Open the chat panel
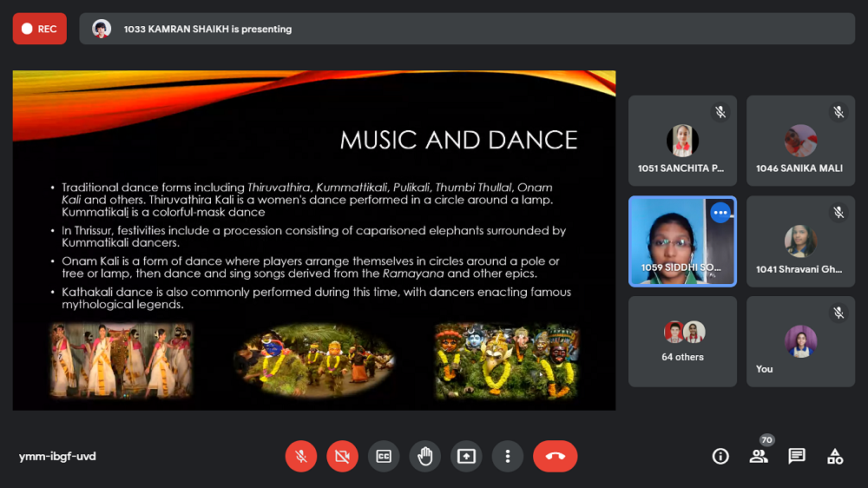Image resolution: width=868 pixels, height=488 pixels. [x=797, y=456]
